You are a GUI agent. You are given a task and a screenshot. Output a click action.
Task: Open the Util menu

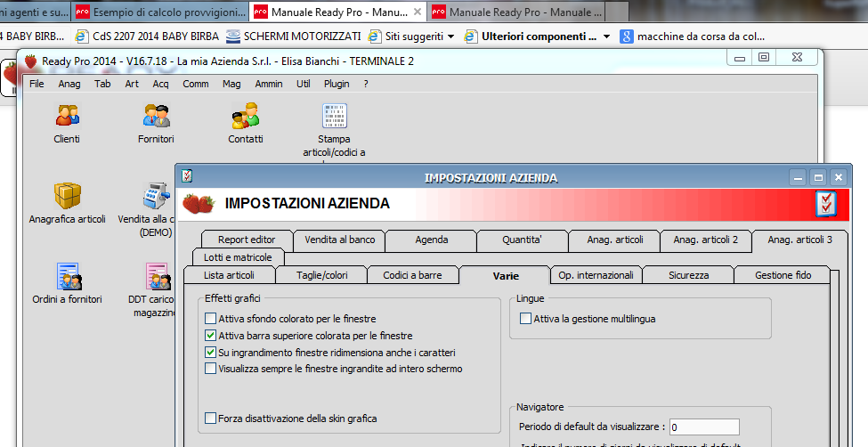pyautogui.click(x=304, y=84)
